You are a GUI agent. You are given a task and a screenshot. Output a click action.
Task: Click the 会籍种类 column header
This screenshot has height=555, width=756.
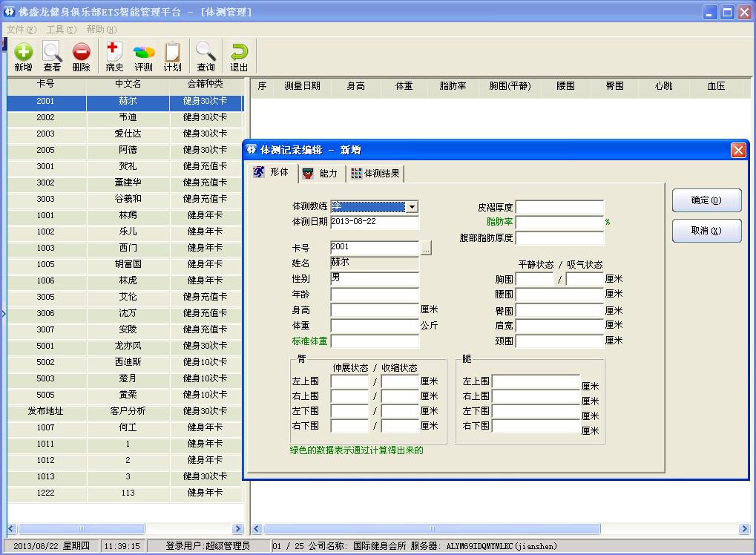pos(206,85)
